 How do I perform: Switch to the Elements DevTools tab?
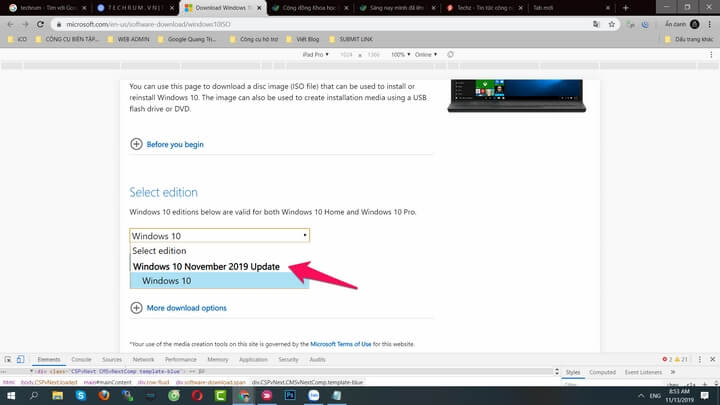point(49,360)
